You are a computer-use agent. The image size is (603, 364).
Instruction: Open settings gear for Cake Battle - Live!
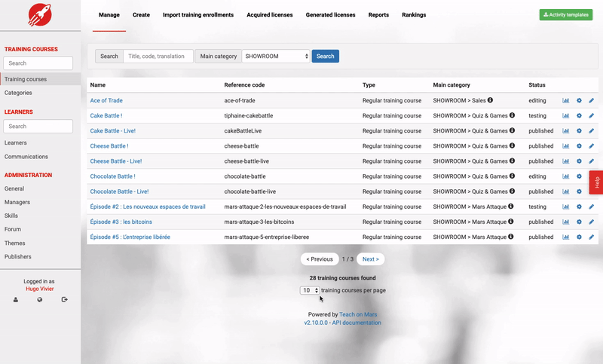(x=579, y=130)
